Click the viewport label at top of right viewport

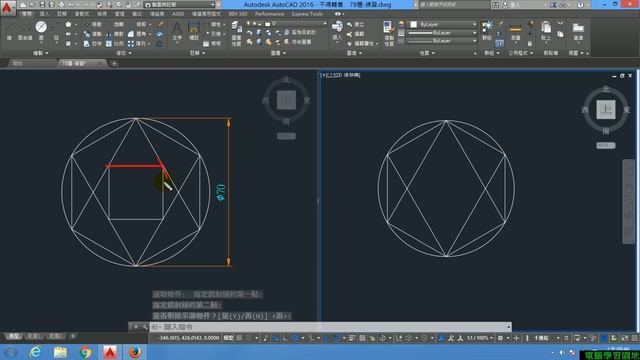click(340, 76)
